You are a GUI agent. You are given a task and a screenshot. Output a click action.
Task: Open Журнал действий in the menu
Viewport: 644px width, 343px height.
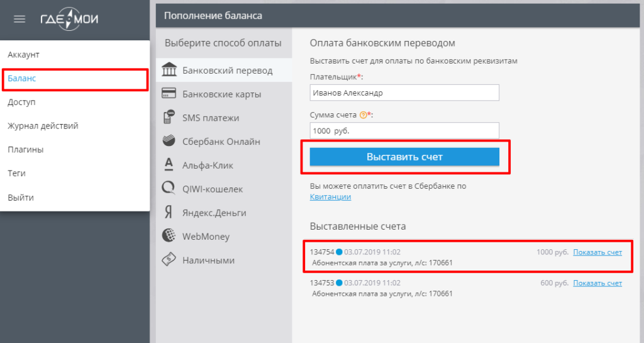43,126
